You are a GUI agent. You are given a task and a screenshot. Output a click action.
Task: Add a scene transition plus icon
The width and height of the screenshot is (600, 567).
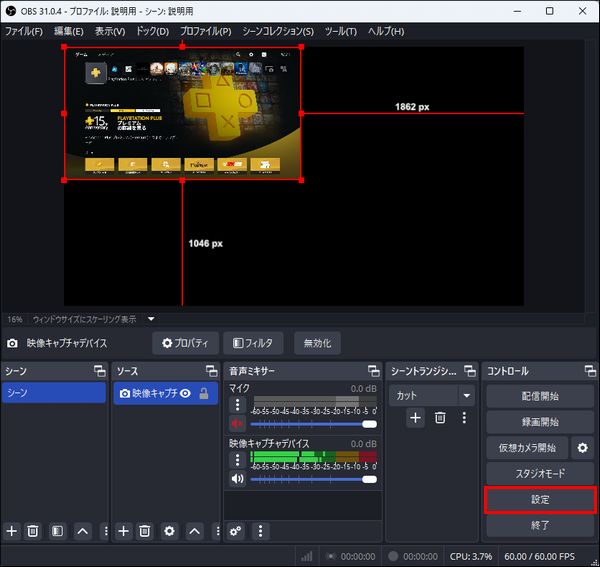pyautogui.click(x=415, y=417)
